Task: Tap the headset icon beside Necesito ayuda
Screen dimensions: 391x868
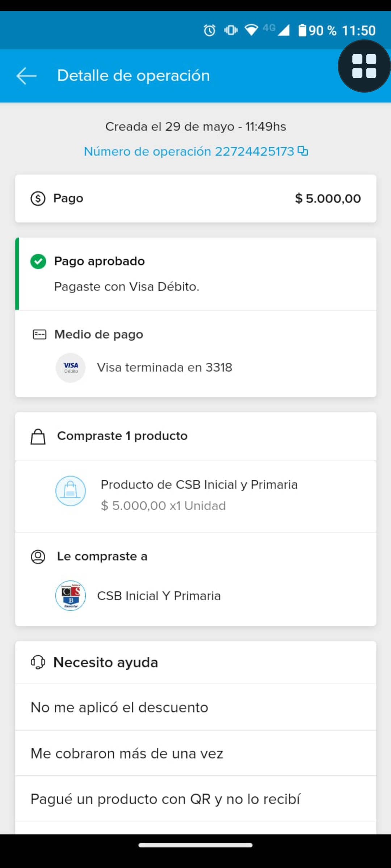Action: tap(38, 663)
